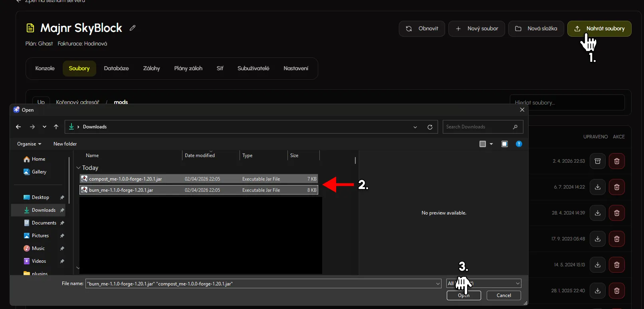Download file dated 28. 1. 2025 22:40
644x309 pixels.
click(598, 291)
